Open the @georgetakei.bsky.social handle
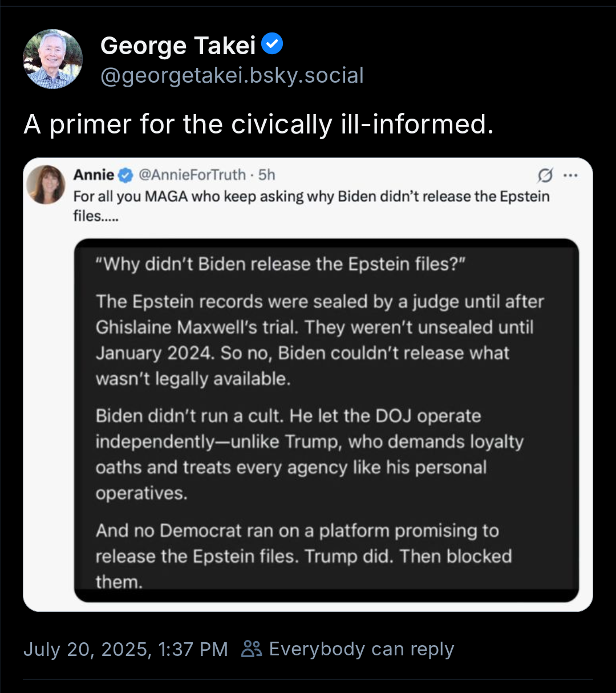Viewport: 616px width, 693px height. (x=232, y=75)
